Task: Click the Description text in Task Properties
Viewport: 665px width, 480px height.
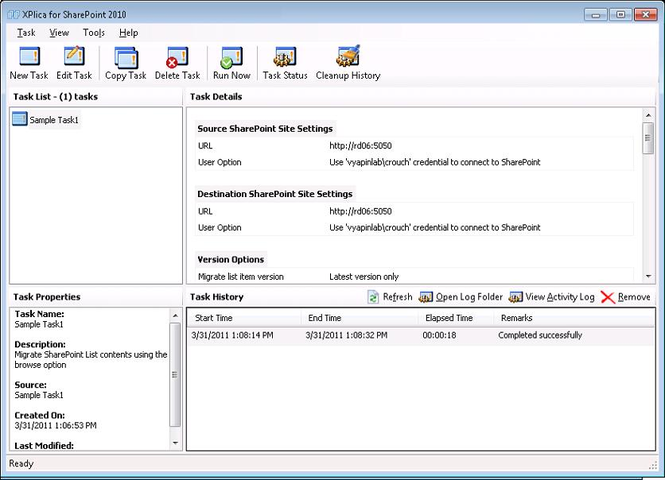Action: tap(91, 360)
